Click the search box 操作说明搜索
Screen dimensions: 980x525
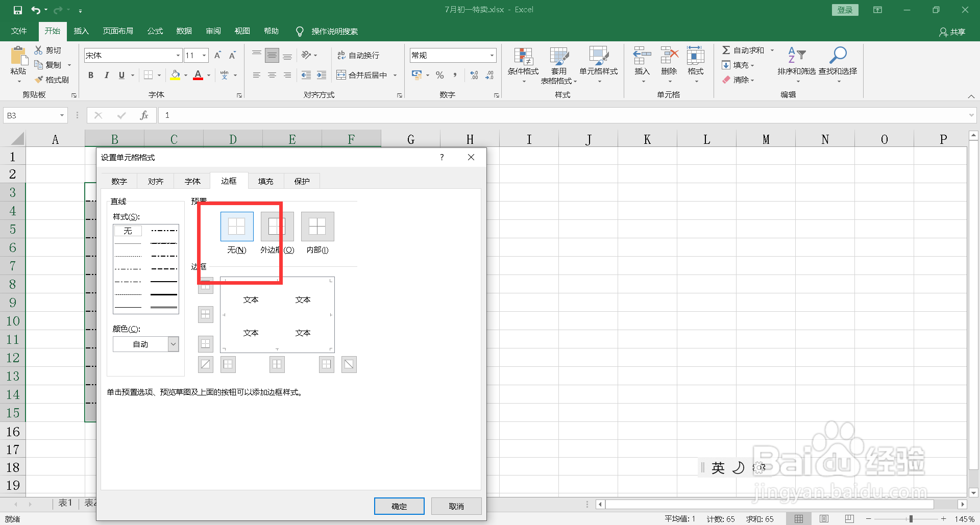334,32
